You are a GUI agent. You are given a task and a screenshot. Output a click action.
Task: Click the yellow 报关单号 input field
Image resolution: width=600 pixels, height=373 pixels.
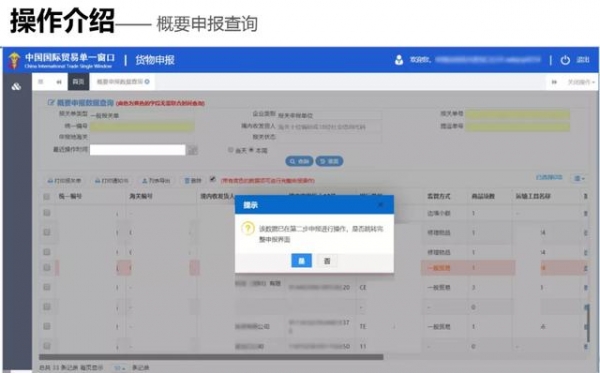(518, 114)
